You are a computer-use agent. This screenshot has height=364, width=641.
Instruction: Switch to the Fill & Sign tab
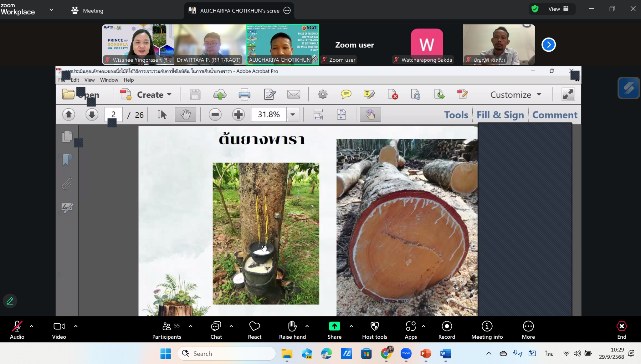[x=500, y=115]
